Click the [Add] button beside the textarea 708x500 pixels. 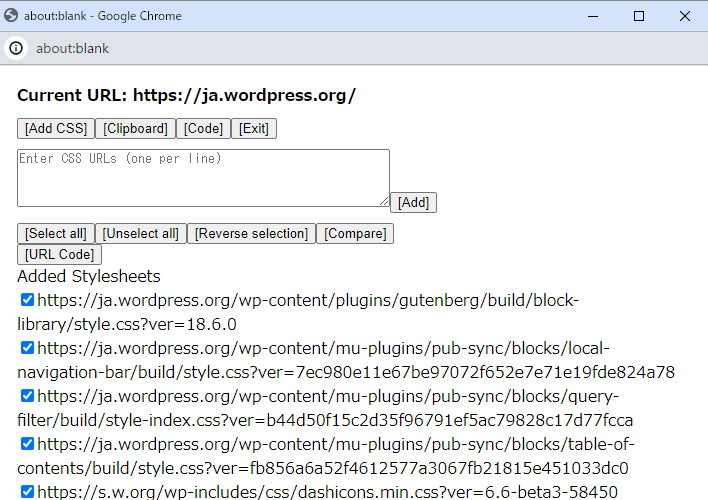(413, 202)
